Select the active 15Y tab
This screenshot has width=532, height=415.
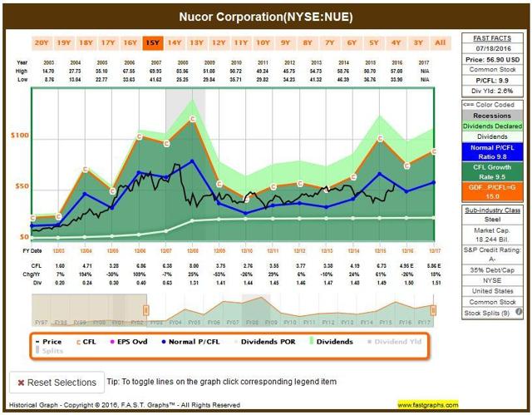click(x=153, y=42)
